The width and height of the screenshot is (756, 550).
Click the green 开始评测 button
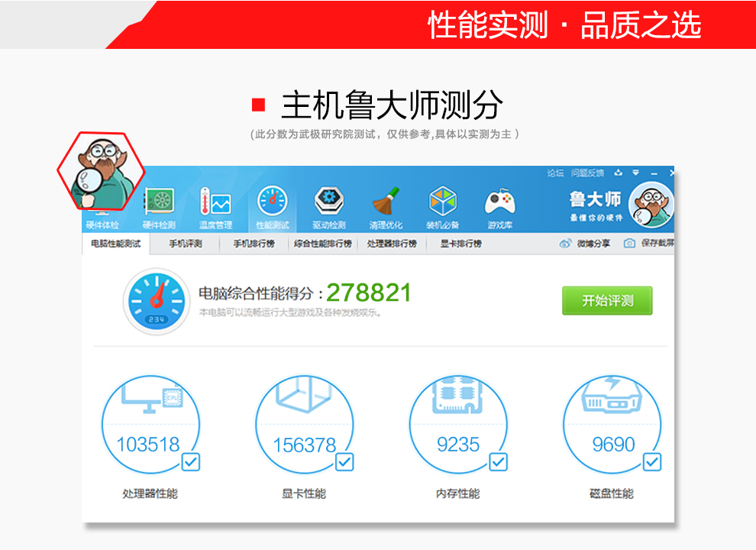click(x=607, y=300)
